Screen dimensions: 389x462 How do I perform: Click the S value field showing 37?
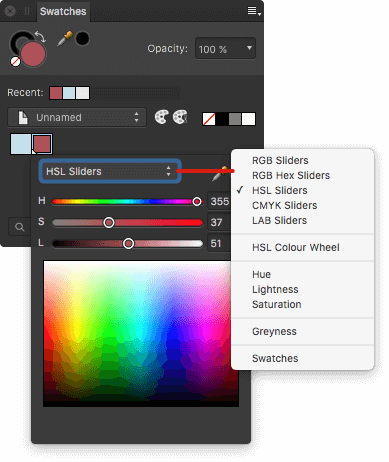pos(219,222)
